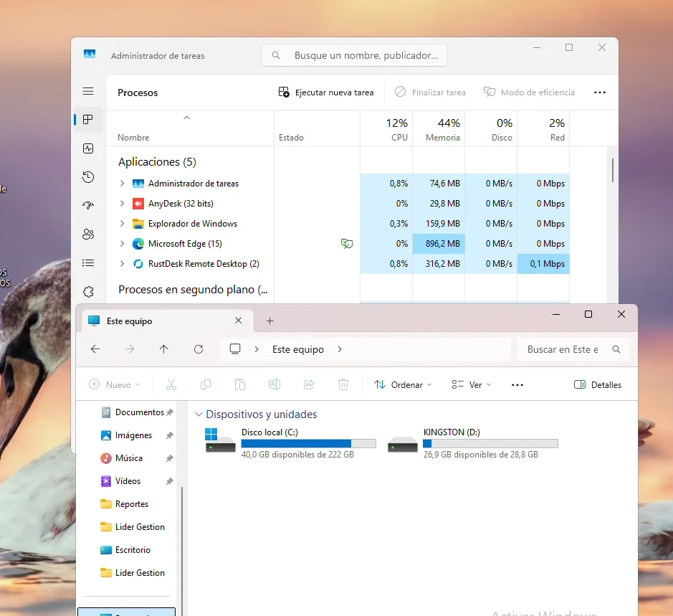Viewport: 673px width, 616px height.
Task: Open Task Manager more options ellipsis
Action: (600, 93)
